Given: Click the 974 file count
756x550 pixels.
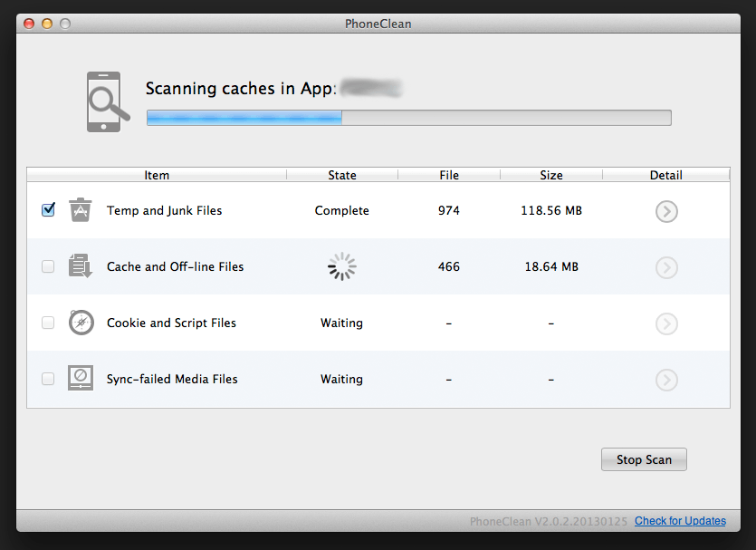Looking at the screenshot, I should coord(449,210).
